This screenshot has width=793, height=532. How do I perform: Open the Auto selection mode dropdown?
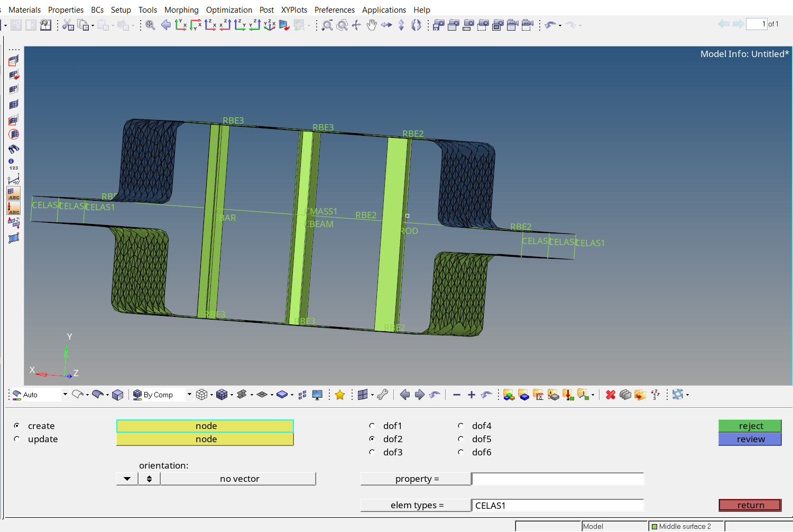(65, 395)
